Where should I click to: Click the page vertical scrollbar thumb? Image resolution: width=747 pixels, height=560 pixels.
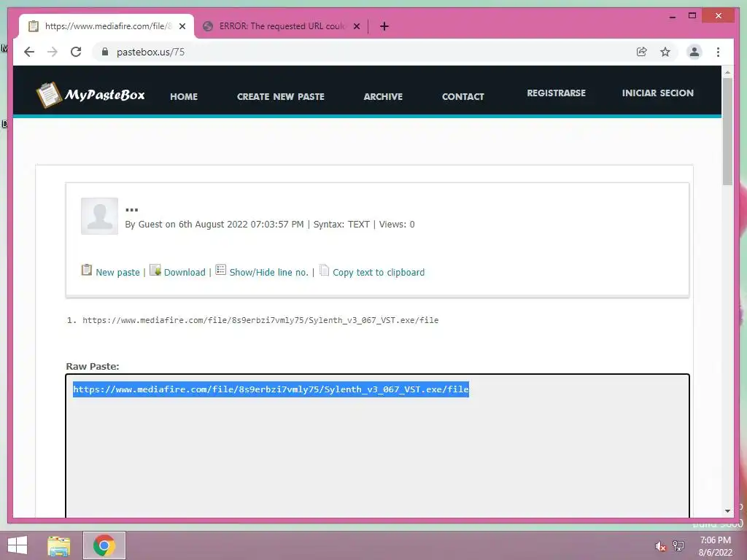[x=727, y=131]
